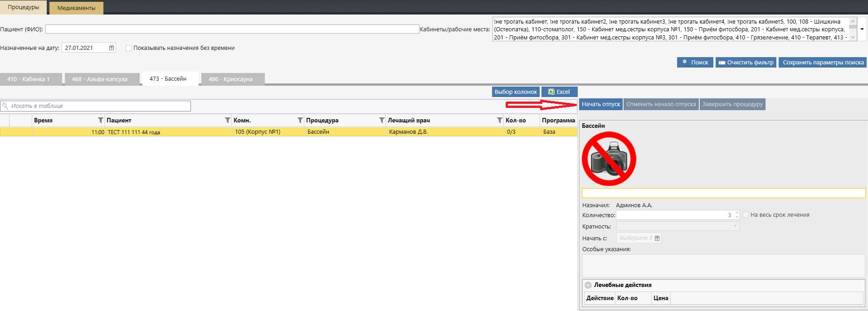This screenshot has height=311, width=868.
Task: Expand the Кабинеты/рабочие места dropdown arrow
Action: pos(862,29)
